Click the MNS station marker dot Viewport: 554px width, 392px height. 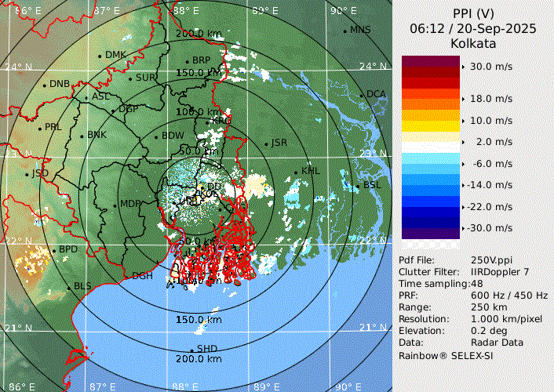[344, 31]
